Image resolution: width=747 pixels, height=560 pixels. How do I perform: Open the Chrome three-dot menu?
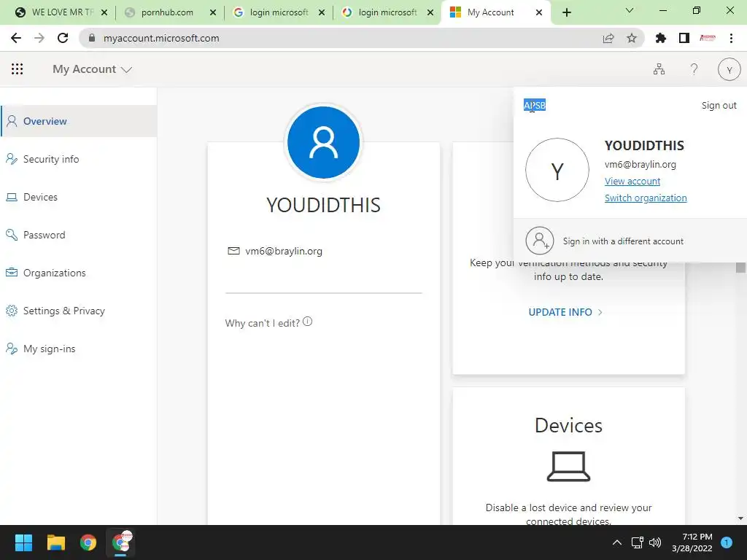coord(731,38)
